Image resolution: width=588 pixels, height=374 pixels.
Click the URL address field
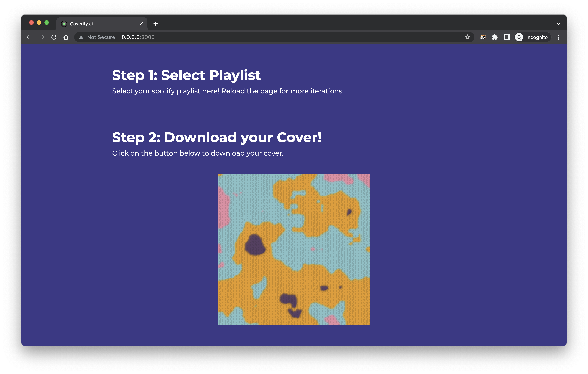(269, 37)
